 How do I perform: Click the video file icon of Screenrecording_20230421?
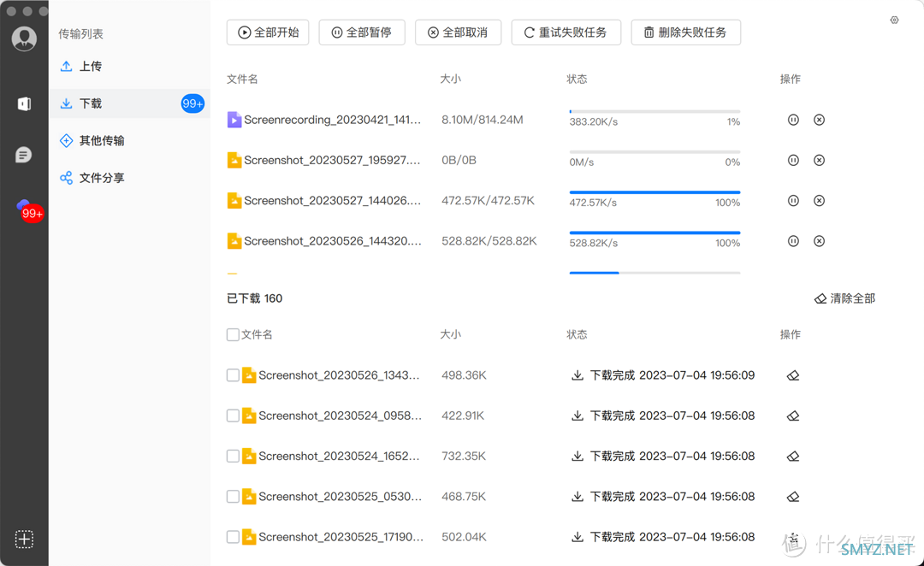point(234,120)
